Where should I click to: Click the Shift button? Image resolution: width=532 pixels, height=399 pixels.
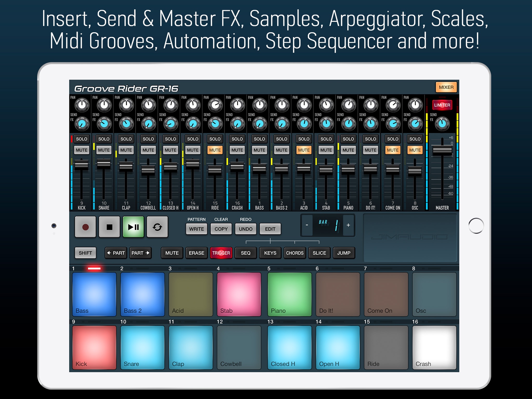85,253
